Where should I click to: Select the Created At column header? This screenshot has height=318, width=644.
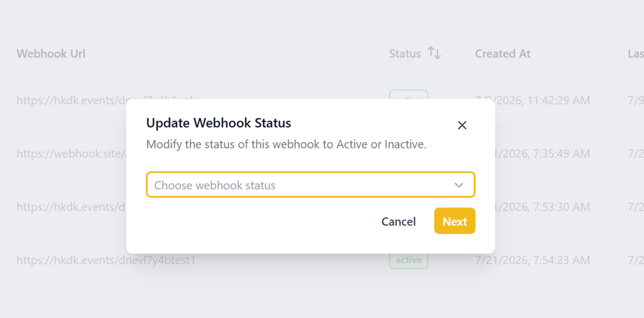pyautogui.click(x=503, y=53)
